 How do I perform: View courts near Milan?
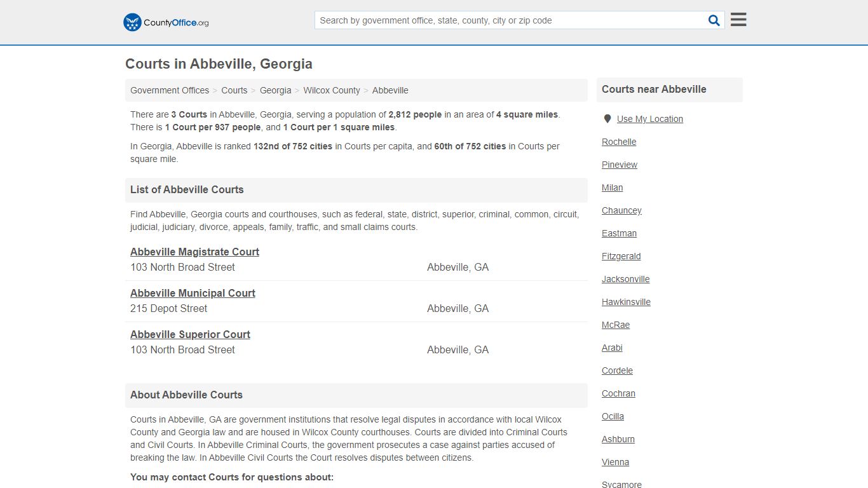coord(613,187)
